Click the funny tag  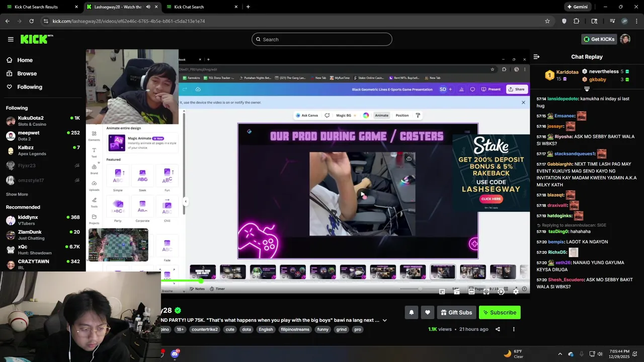(x=323, y=329)
